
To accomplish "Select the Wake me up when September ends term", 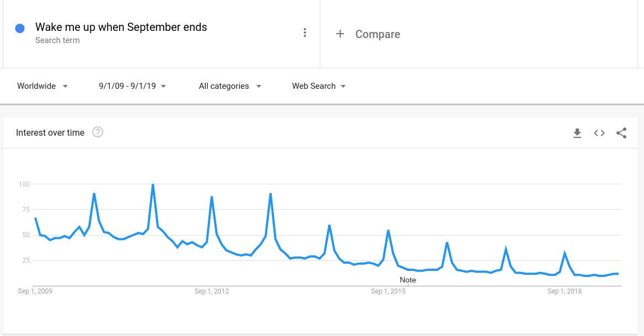I will click(121, 27).
